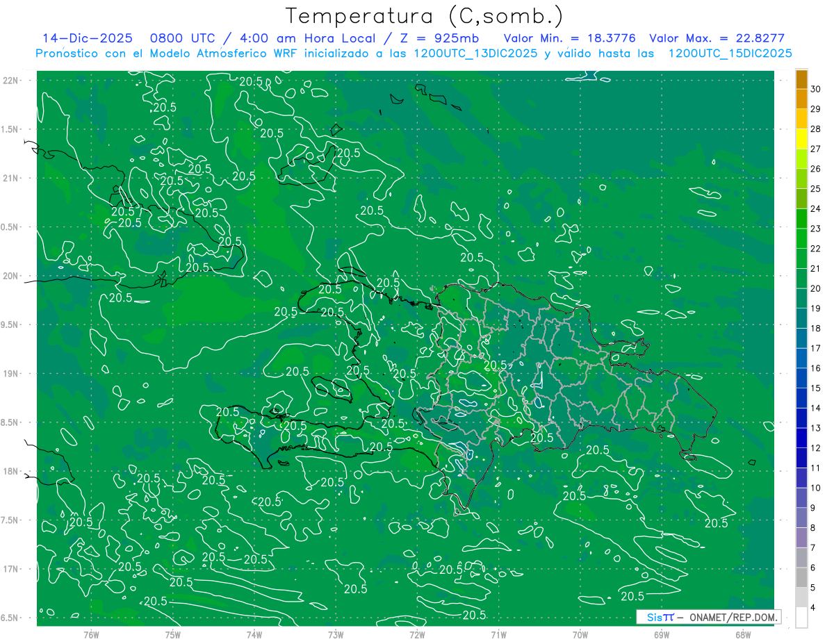Click the "Valor Min. = 18.3776" readout

pos(569,38)
